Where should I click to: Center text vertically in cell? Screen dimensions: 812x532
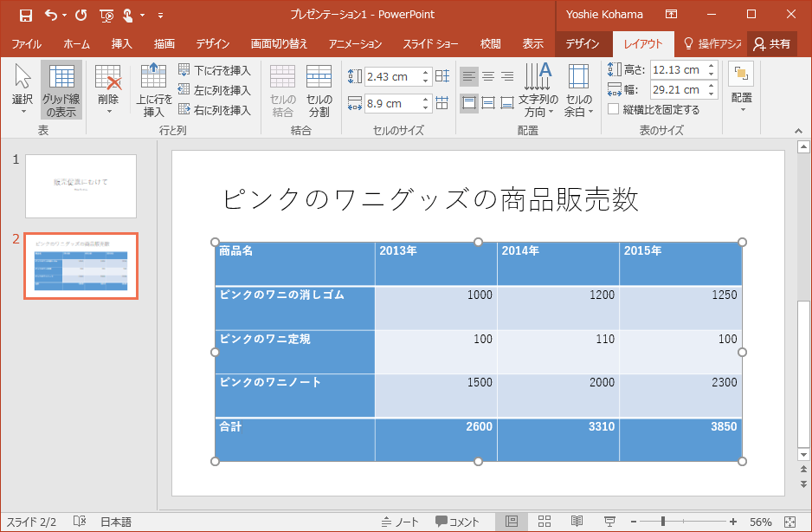[x=488, y=102]
